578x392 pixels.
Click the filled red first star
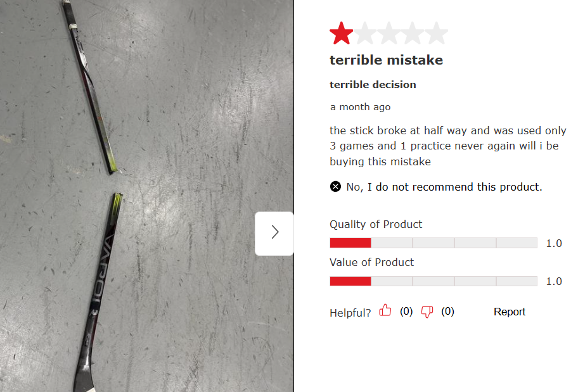342,33
